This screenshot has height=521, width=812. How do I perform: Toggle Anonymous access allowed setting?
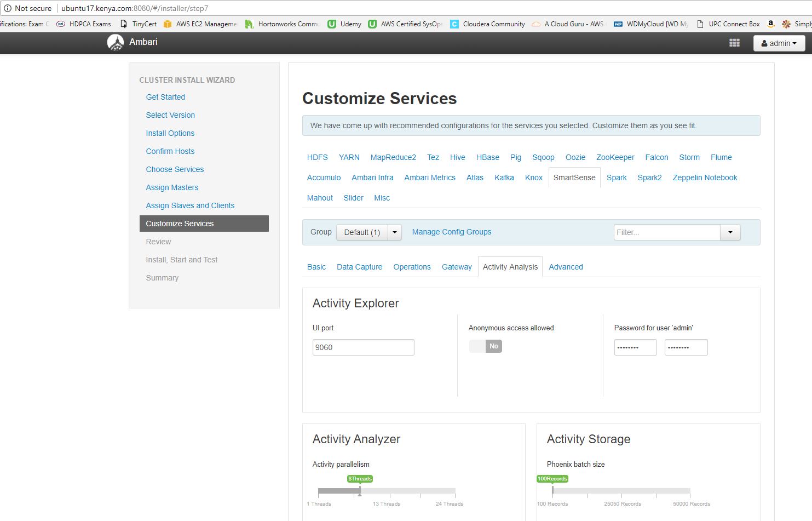485,346
